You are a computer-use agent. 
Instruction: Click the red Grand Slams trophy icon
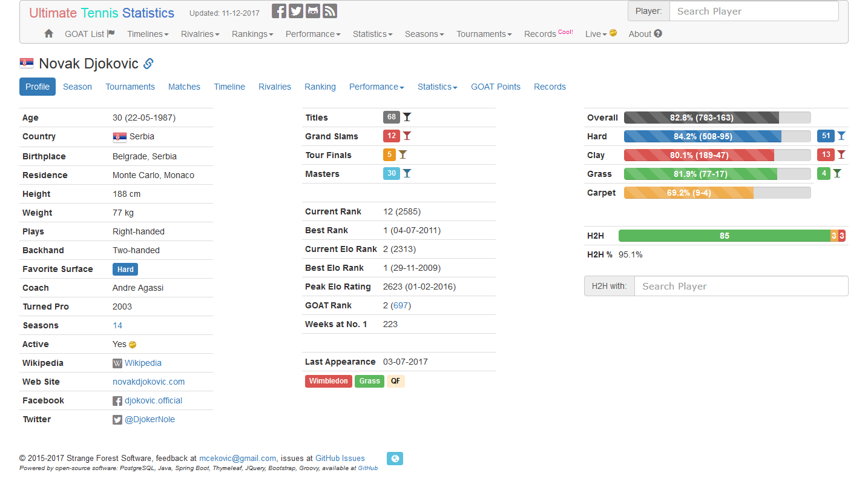click(407, 136)
